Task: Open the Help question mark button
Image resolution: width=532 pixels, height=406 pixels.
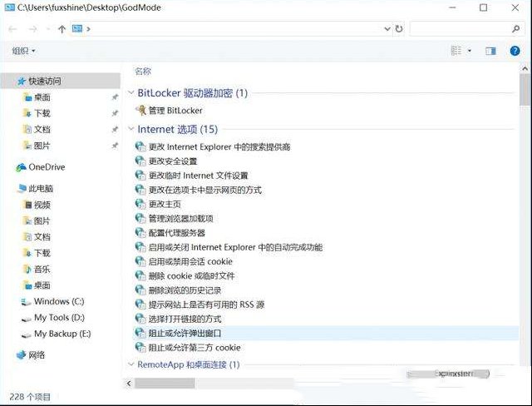Action: tap(515, 51)
